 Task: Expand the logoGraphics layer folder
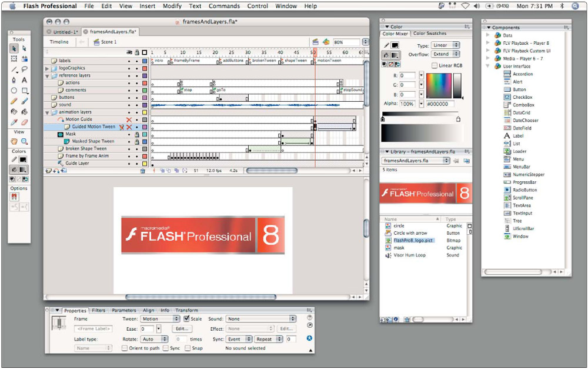tap(47, 68)
